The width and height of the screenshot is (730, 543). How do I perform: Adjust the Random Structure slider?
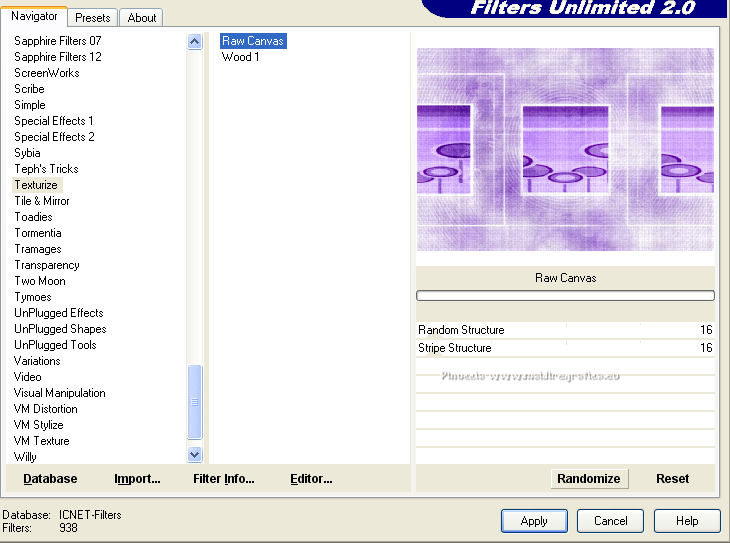coord(565,330)
